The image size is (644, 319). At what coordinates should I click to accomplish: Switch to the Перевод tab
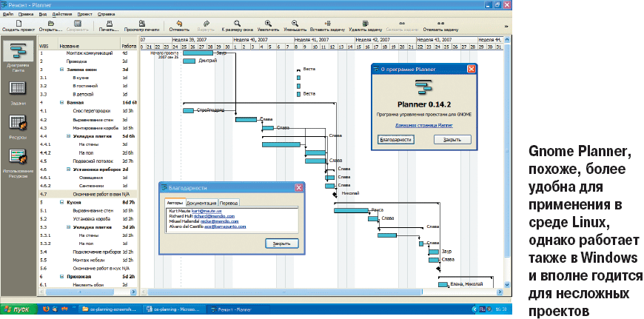coord(229,201)
